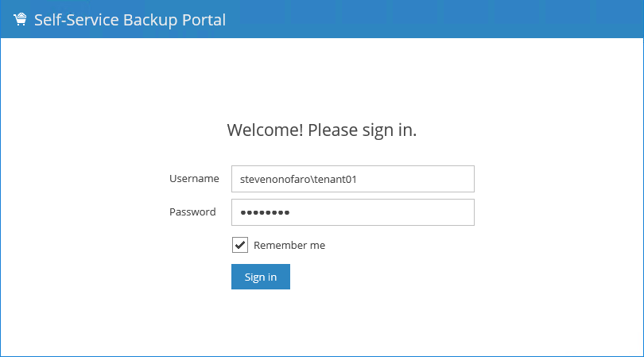Image resolution: width=644 pixels, height=357 pixels.
Task: Focus the Password input field
Action: 352,212
